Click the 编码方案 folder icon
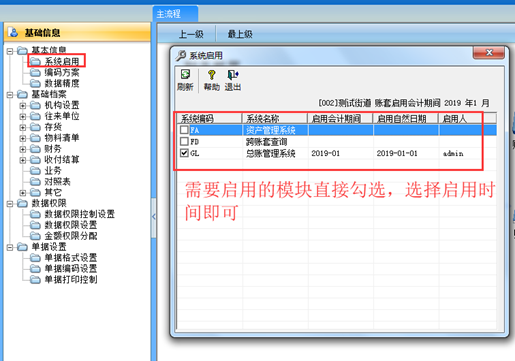Screen dimensions: 515x361 coord(35,72)
